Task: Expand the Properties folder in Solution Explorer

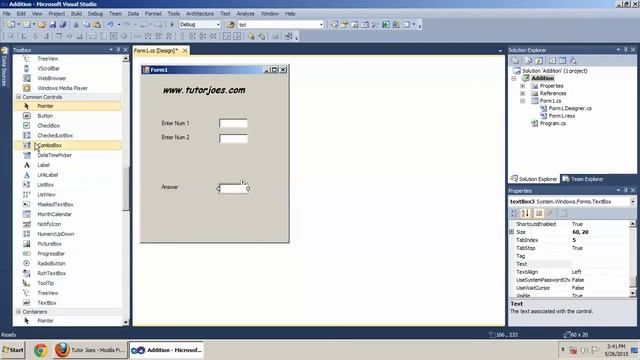Action: 522,86
